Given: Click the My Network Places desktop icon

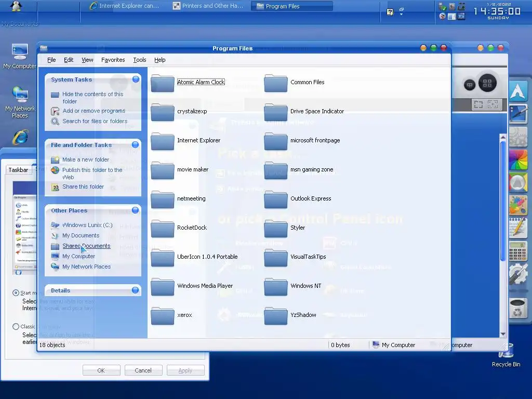Looking at the screenshot, I should 20,95.
